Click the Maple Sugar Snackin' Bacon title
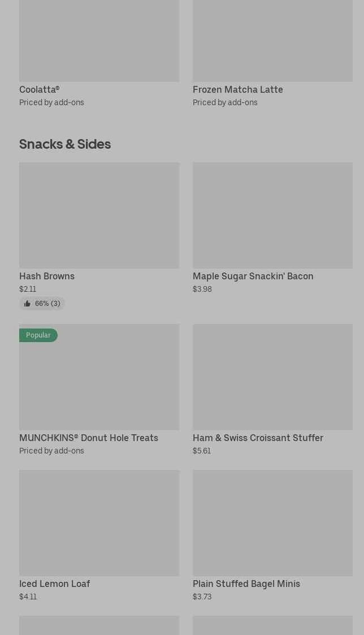This screenshot has height=635, width=364. pos(253,276)
